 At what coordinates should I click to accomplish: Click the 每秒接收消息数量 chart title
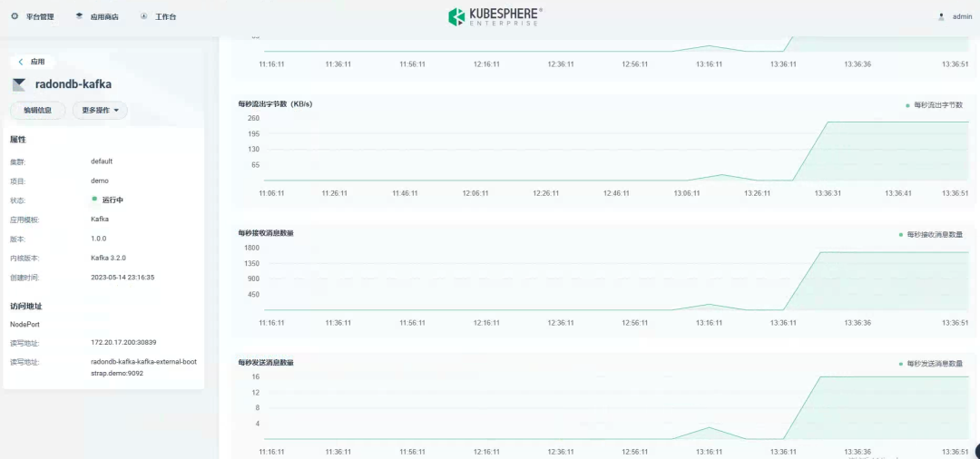pos(266,233)
